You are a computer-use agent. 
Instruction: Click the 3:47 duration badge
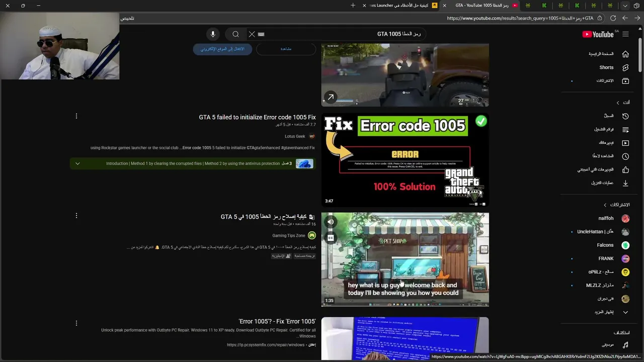(x=329, y=201)
